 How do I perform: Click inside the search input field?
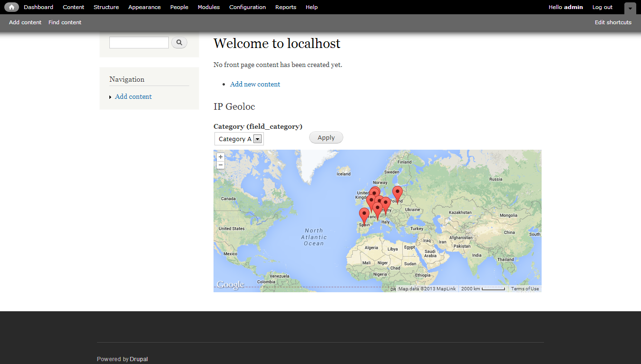138,42
